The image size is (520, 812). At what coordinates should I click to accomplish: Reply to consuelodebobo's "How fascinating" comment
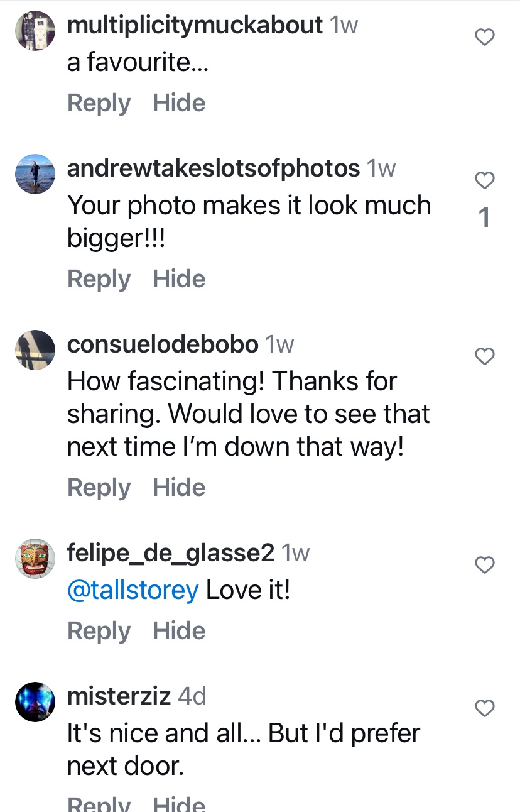pos(99,488)
